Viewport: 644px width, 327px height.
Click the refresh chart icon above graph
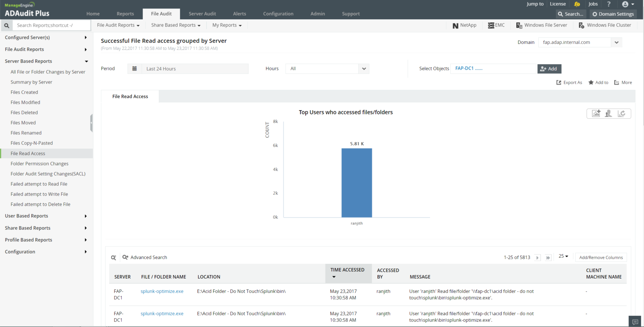[621, 114]
